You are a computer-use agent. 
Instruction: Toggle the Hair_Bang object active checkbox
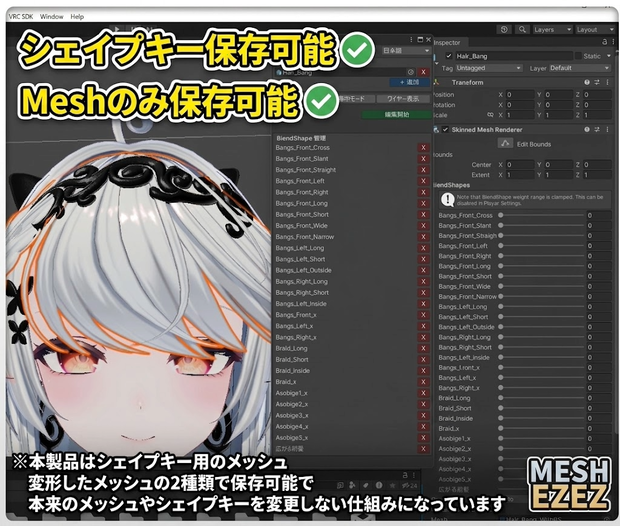tap(448, 56)
